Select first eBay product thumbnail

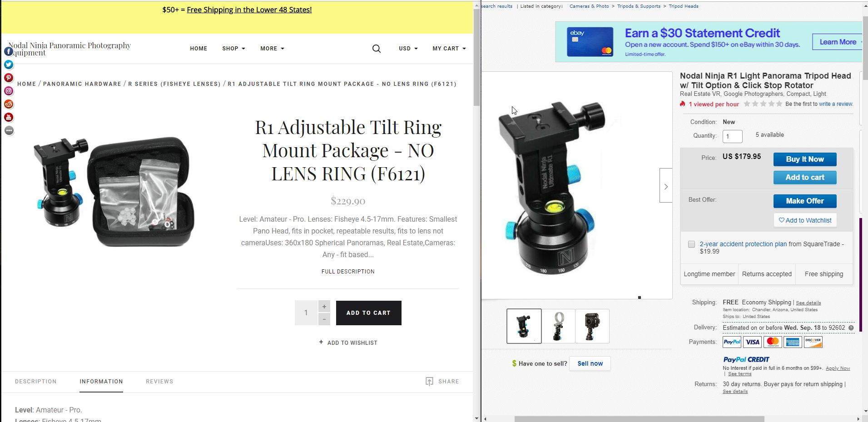tap(524, 326)
